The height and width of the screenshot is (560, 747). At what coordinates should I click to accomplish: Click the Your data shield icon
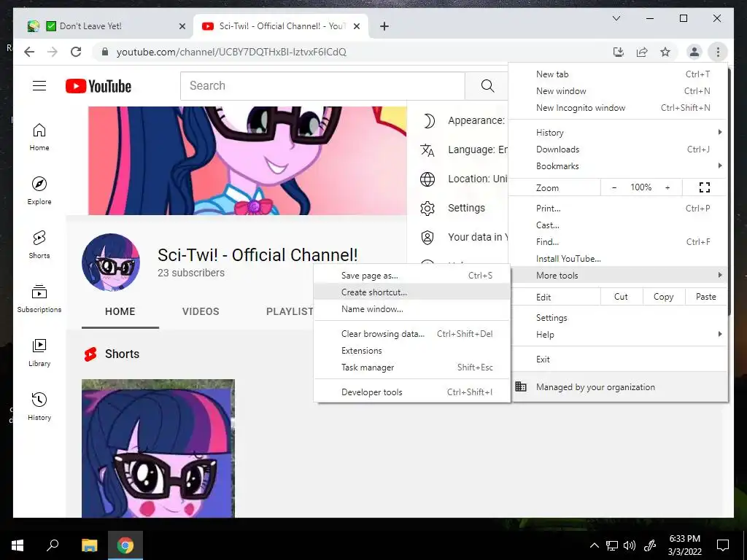[x=427, y=237]
